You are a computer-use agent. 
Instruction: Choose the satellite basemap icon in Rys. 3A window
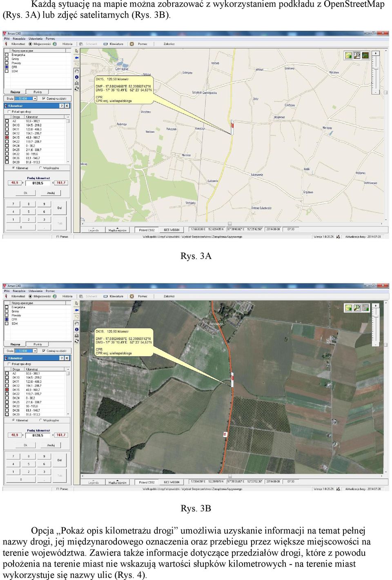pyautogui.click(x=365, y=55)
